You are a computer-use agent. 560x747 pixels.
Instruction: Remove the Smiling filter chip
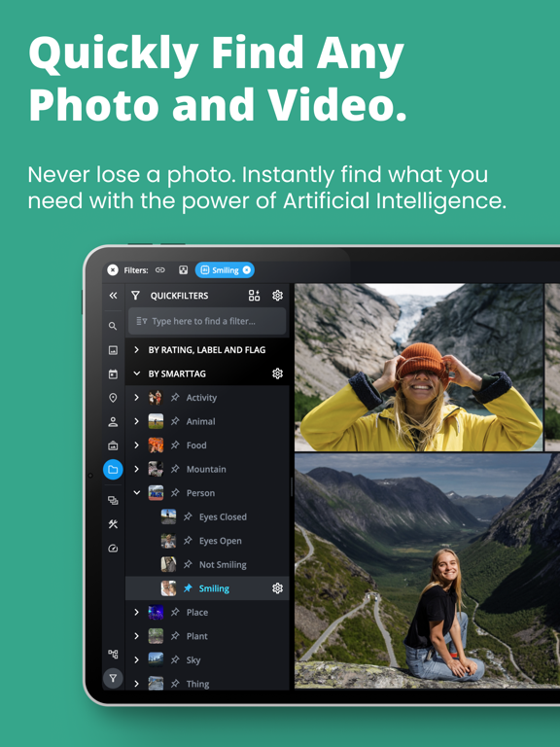coord(246,270)
